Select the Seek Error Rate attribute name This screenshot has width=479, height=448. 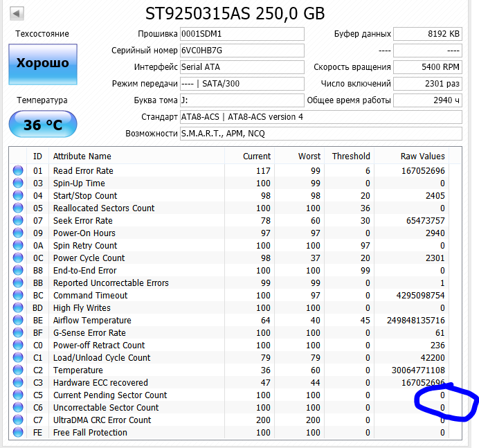[x=83, y=220]
